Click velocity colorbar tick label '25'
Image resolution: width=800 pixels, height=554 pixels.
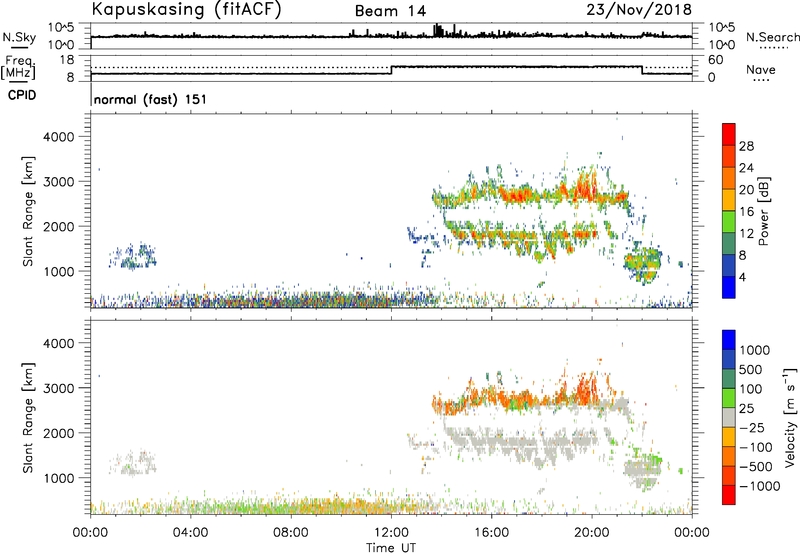click(x=746, y=408)
